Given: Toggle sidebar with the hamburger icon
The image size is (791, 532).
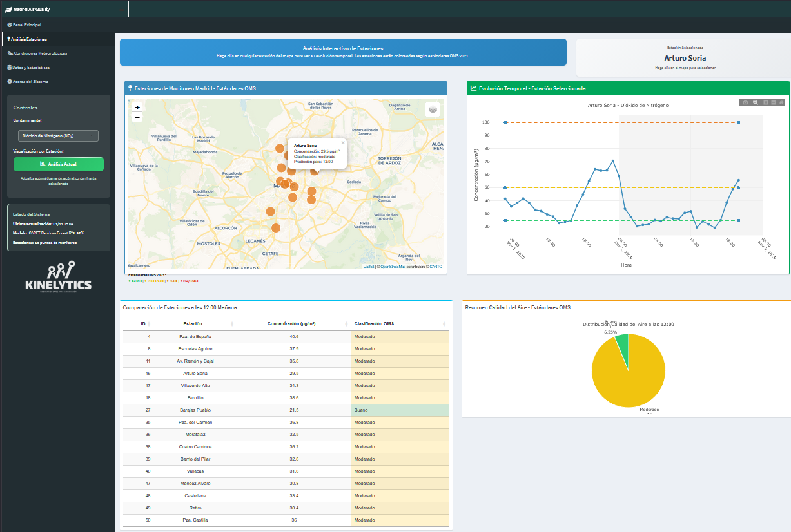Looking at the screenshot, I should 122,10.
